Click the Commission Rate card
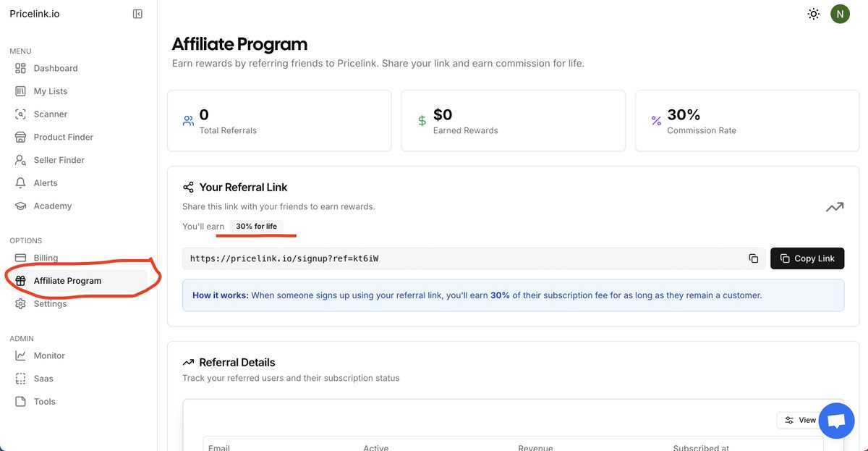The height and width of the screenshot is (451, 868). (747, 121)
